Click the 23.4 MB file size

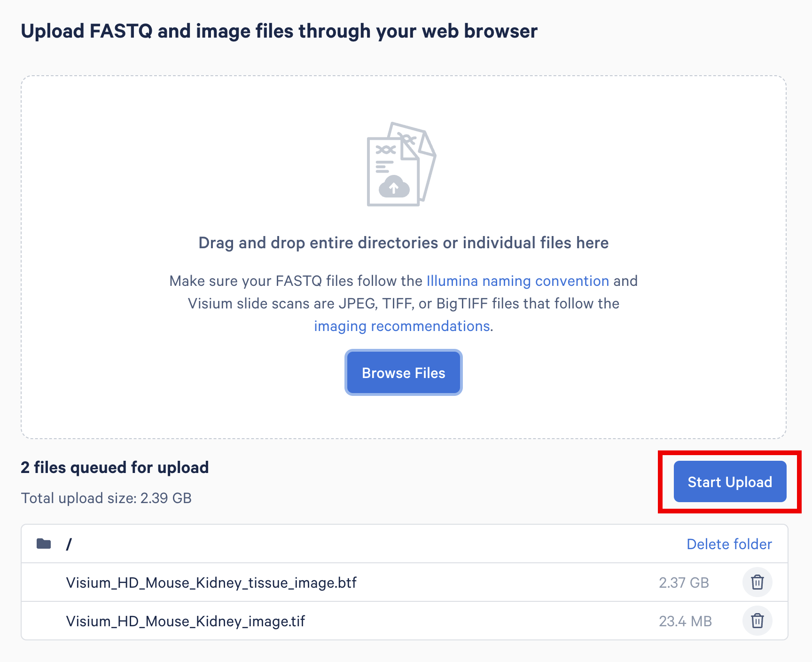(685, 621)
